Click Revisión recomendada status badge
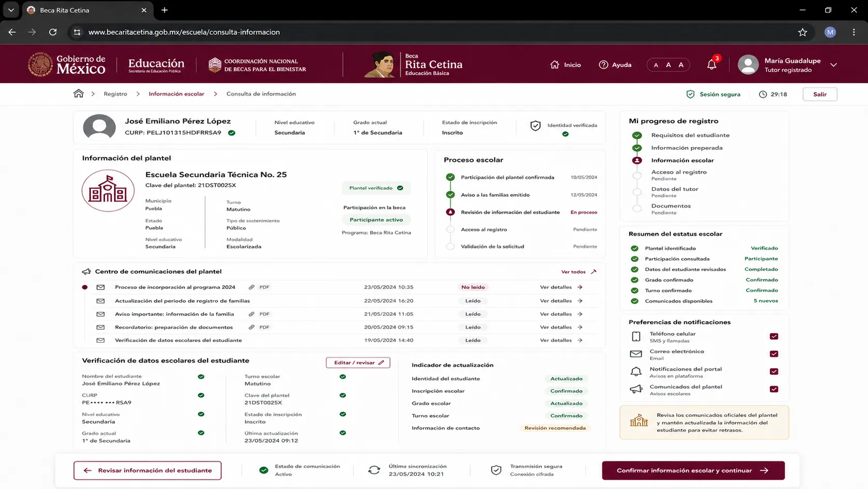Viewport: 868px width, 489px height. (x=555, y=428)
